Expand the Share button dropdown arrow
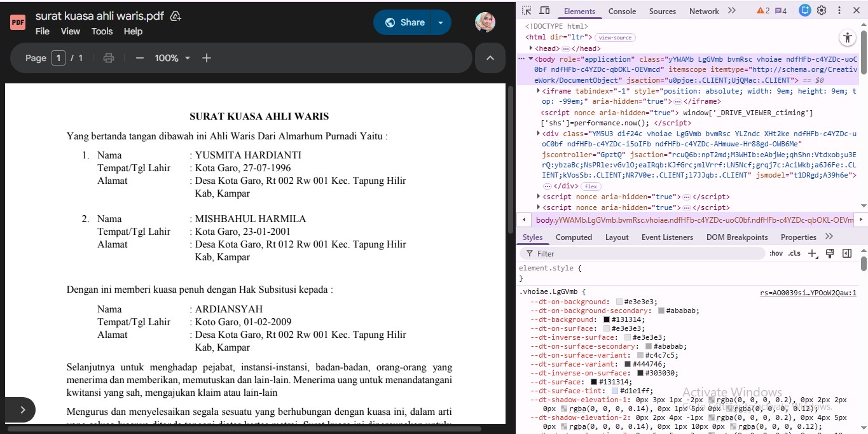The height and width of the screenshot is (434, 868). point(441,22)
